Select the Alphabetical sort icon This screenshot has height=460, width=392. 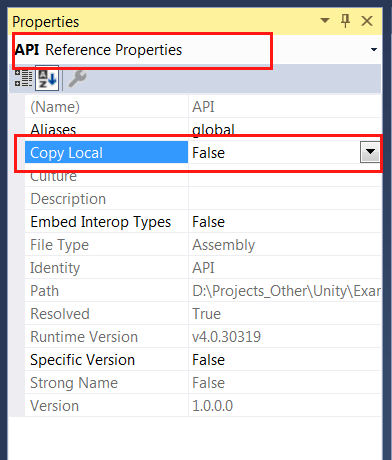tap(47, 78)
